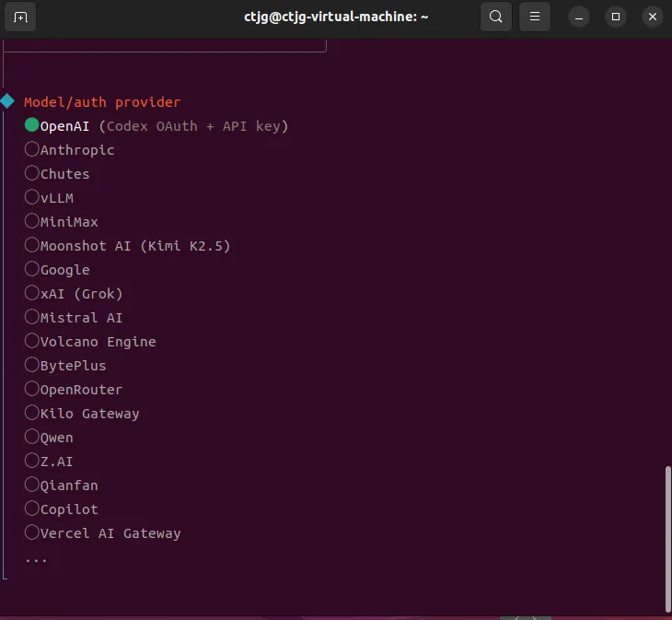This screenshot has width=672, height=620.
Task: Pick the Qianfan radio option
Action: coord(31,485)
